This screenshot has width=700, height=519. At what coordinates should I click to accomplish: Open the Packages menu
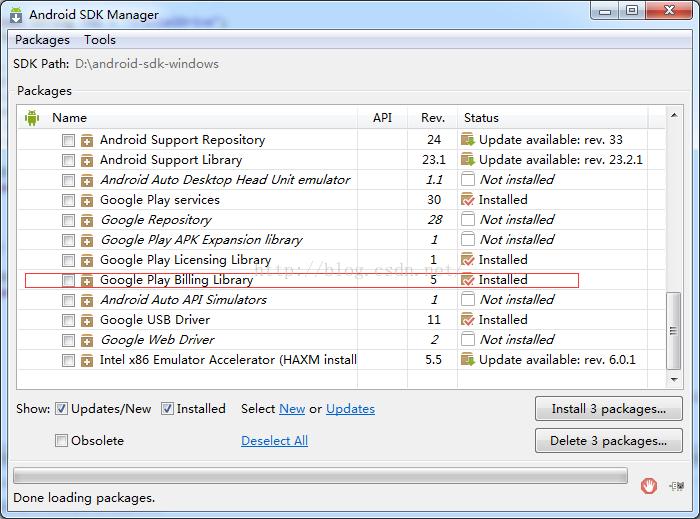click(42, 40)
